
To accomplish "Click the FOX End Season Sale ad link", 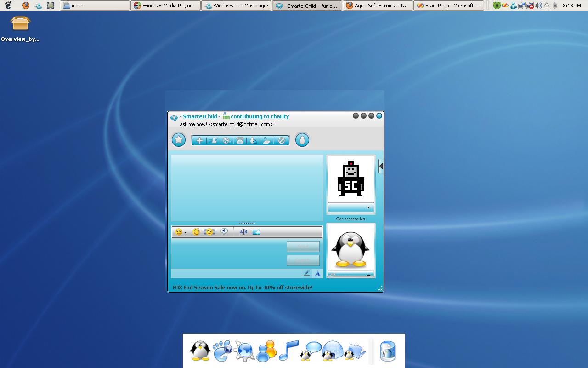I will click(x=242, y=287).
